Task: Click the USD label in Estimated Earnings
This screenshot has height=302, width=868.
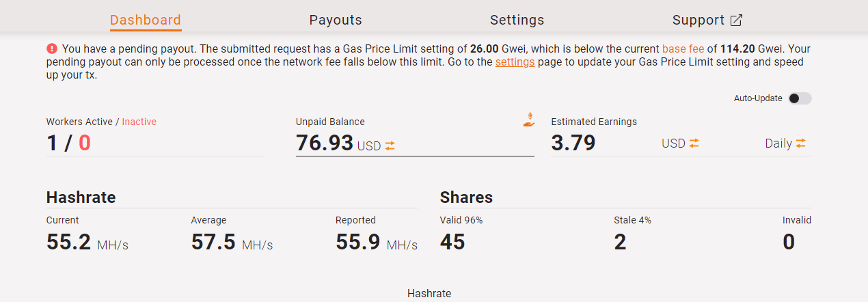Action: (x=673, y=143)
